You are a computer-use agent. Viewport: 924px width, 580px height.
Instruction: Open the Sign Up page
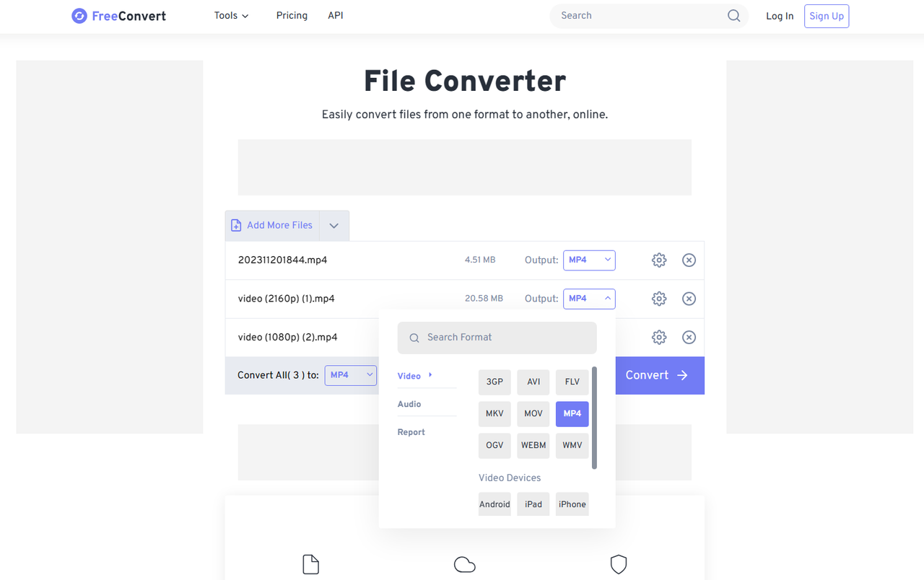tap(826, 15)
